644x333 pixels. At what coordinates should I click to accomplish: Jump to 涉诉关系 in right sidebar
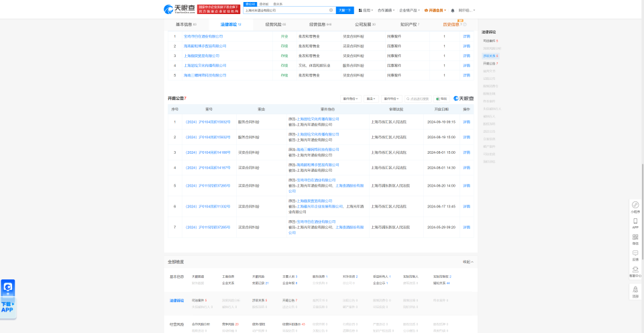coord(490,56)
